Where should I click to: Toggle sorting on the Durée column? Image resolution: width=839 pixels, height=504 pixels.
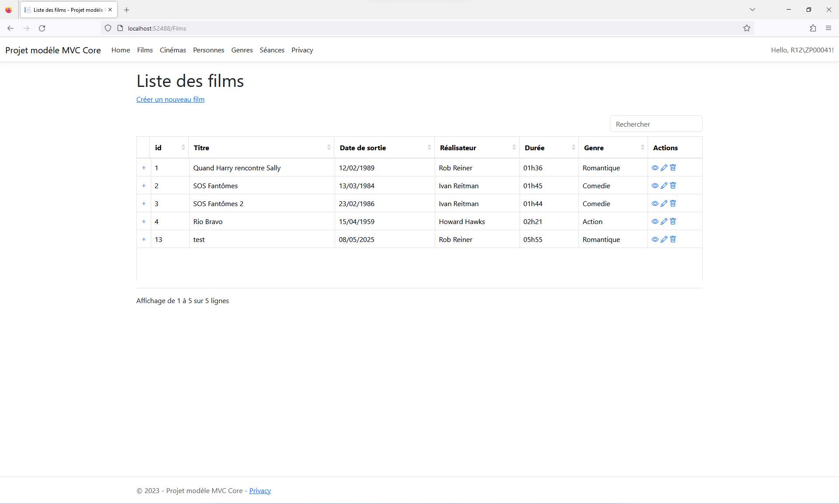tap(549, 148)
